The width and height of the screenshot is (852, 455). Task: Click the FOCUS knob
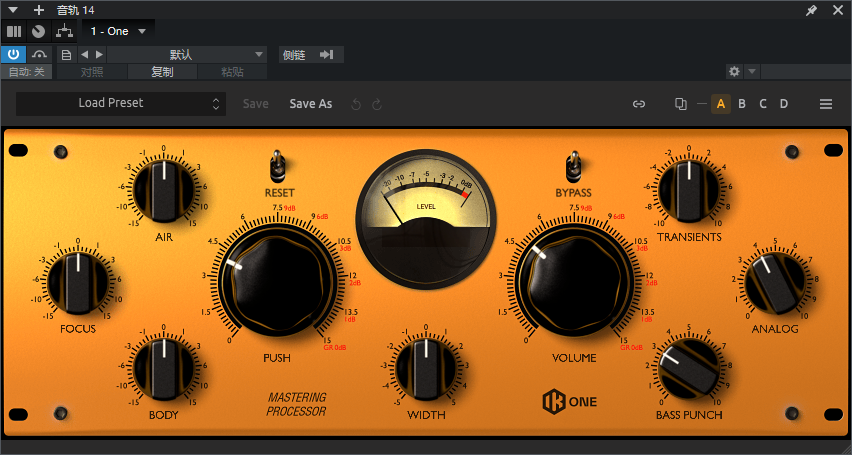[x=78, y=283]
